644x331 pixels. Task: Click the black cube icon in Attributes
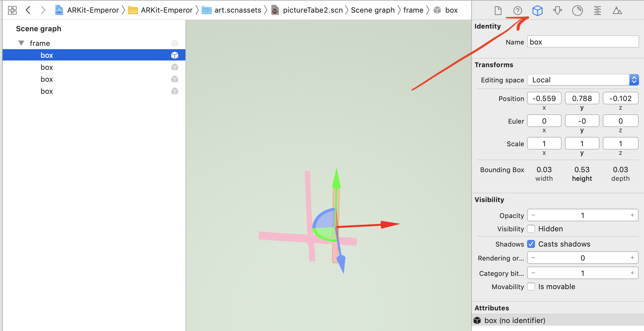pos(477,320)
